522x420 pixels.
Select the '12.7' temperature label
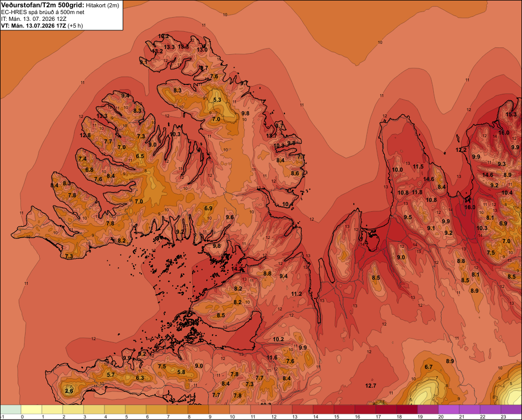click(x=371, y=386)
